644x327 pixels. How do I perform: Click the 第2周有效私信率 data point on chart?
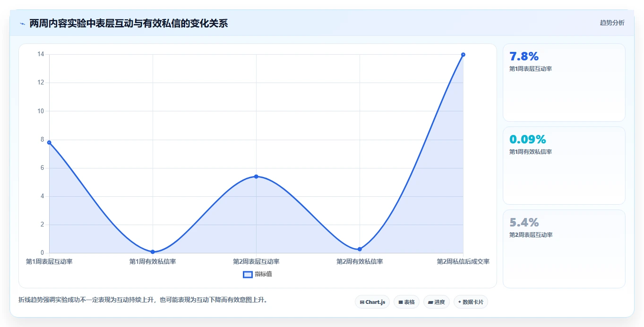point(360,249)
